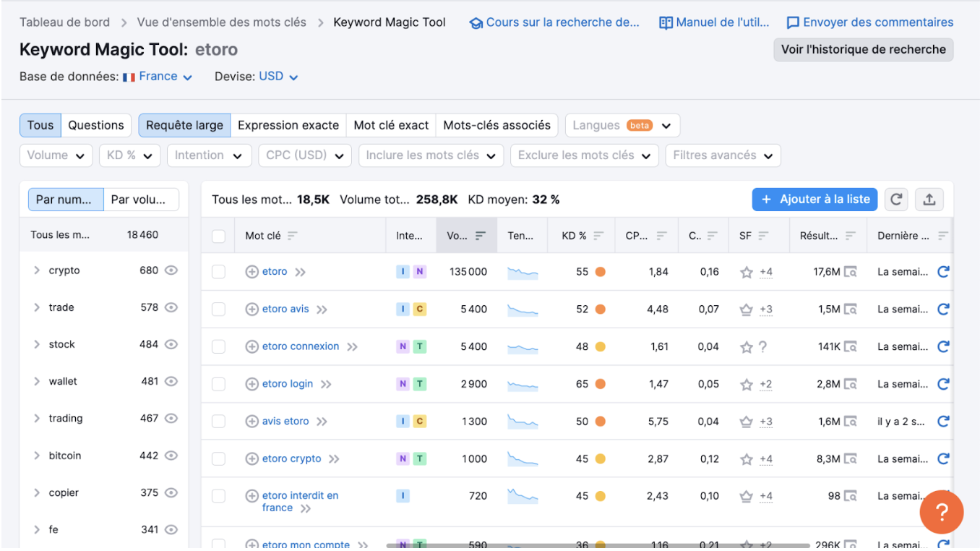The image size is (980, 551).
Task: Open double-arrow next to 'avis etoro'
Action: (x=322, y=422)
